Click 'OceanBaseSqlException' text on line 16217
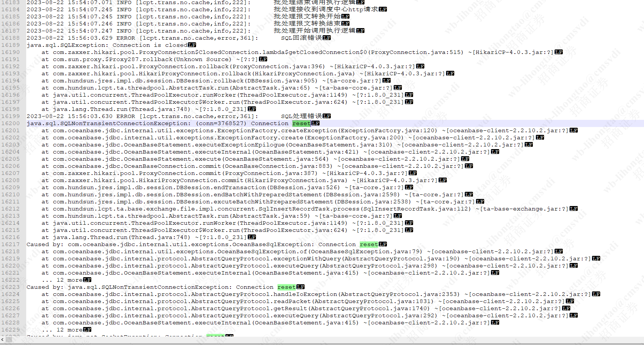 [272, 244]
